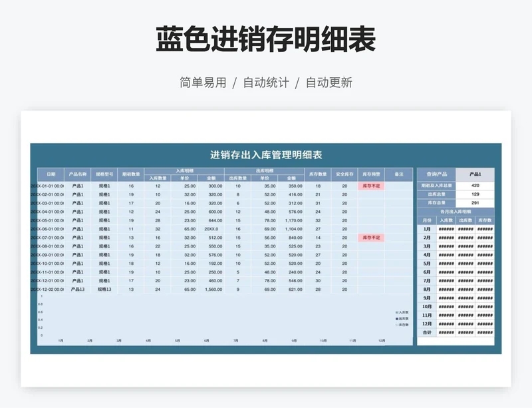The width and height of the screenshot is (532, 408).
Task: Select the 合计 row label in monthly table
Action: [x=426, y=332]
